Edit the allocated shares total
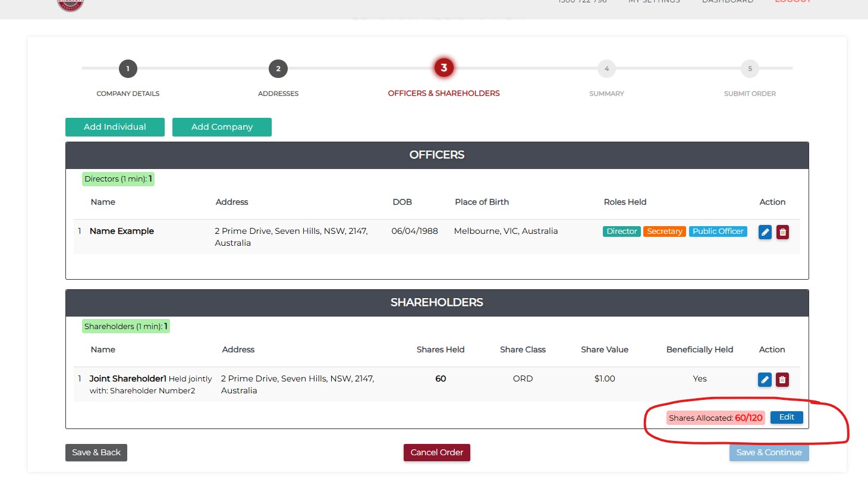The width and height of the screenshot is (868, 485). pyautogui.click(x=787, y=417)
